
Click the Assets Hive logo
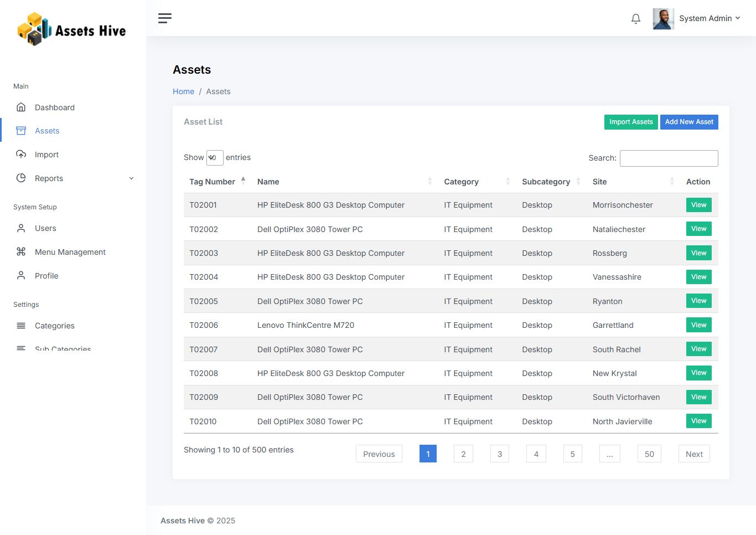pyautogui.click(x=72, y=29)
